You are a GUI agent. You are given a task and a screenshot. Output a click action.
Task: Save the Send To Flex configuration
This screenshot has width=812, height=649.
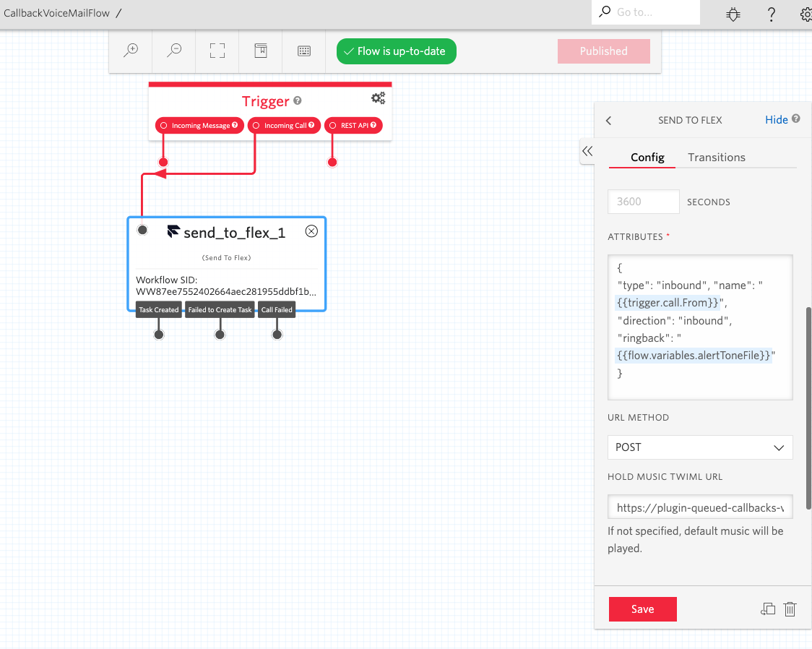coord(642,609)
